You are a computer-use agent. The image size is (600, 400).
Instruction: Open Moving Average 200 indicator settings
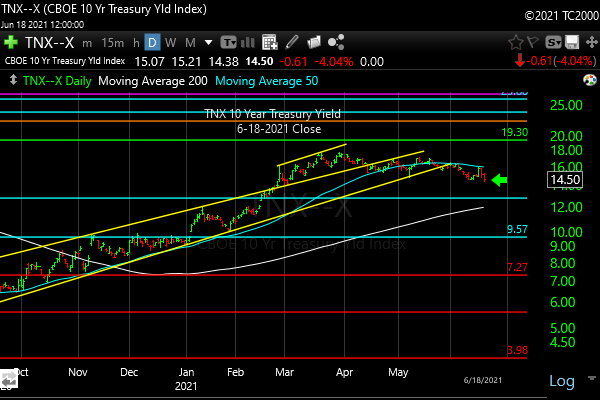tap(157, 79)
